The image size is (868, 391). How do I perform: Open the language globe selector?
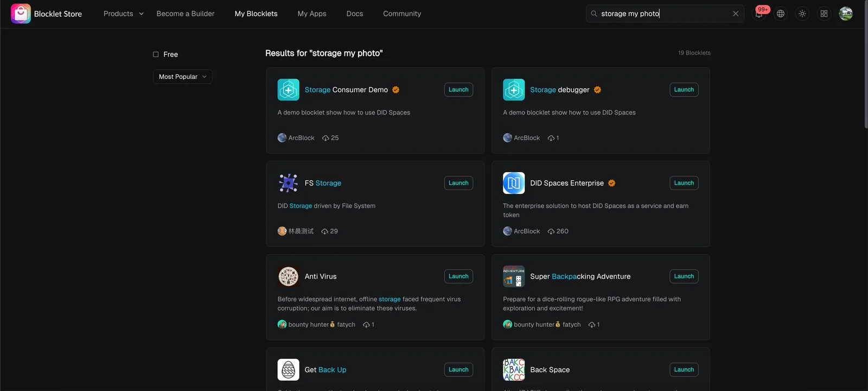[x=781, y=14]
